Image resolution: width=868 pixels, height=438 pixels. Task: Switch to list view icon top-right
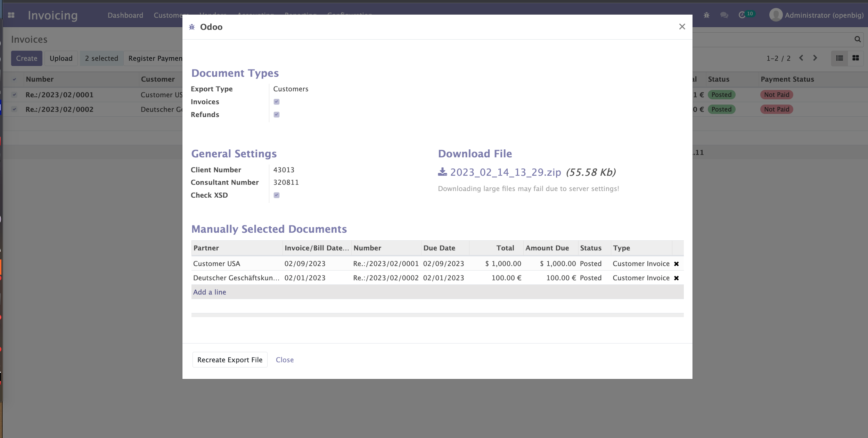(840, 58)
